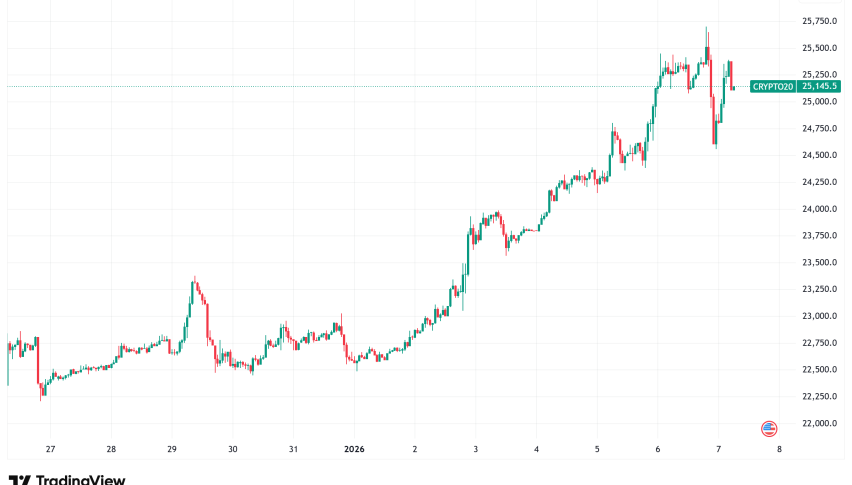The image size is (852, 485).
Task: Click the current price label 25,145.5
Action: click(x=820, y=87)
